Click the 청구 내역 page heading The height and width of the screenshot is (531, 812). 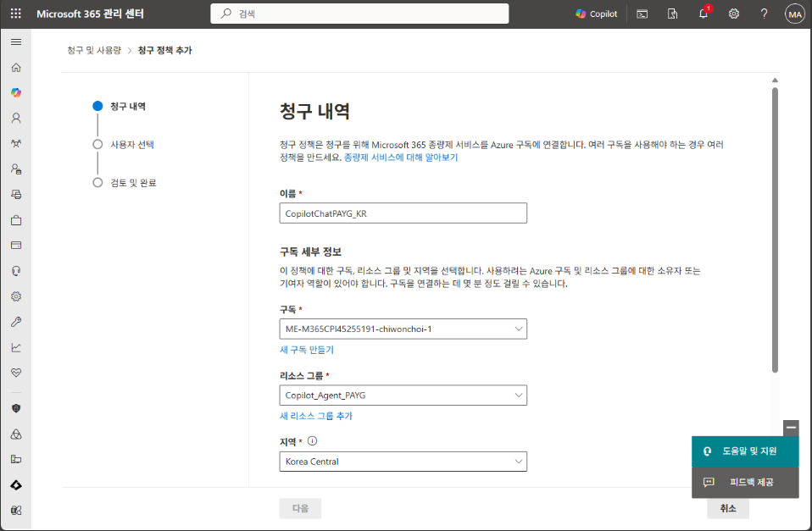point(314,111)
